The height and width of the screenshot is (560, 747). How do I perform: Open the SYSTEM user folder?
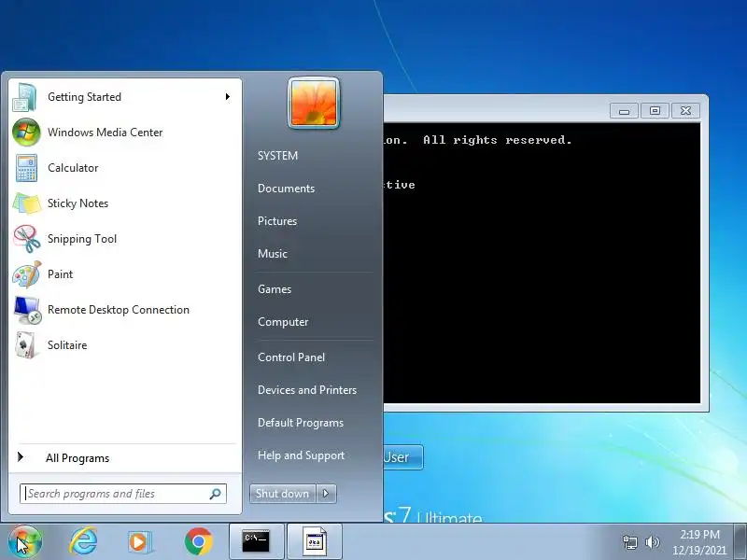(x=277, y=156)
